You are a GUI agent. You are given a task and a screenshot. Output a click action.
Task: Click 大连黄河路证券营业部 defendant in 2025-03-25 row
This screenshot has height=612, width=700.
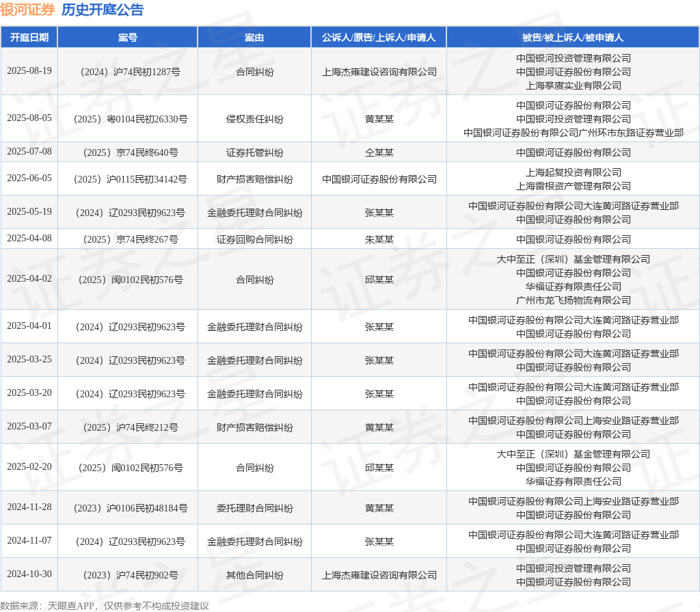pos(574,354)
